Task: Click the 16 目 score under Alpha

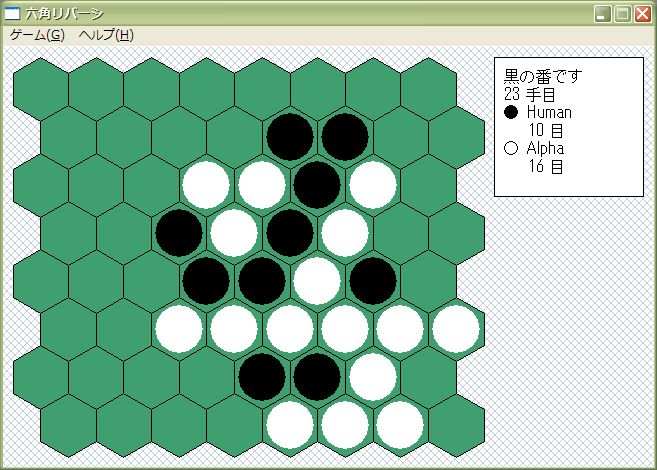Action: 546,166
